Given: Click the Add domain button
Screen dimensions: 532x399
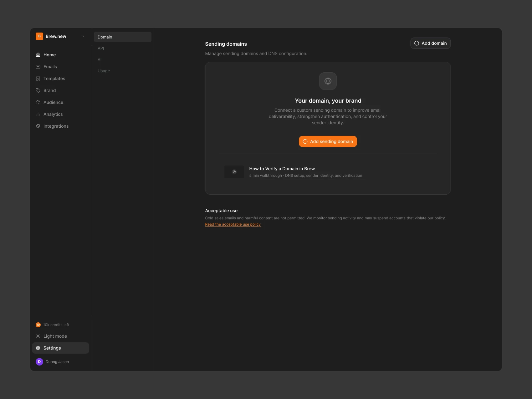Looking at the screenshot, I should coord(431,43).
